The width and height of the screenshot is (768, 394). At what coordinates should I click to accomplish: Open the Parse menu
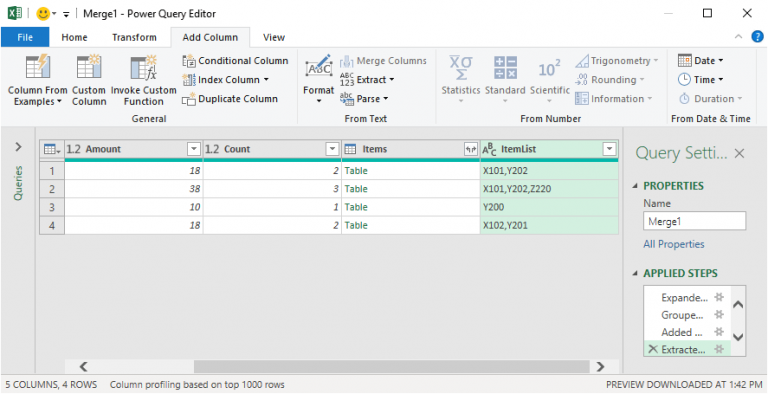pos(364,99)
